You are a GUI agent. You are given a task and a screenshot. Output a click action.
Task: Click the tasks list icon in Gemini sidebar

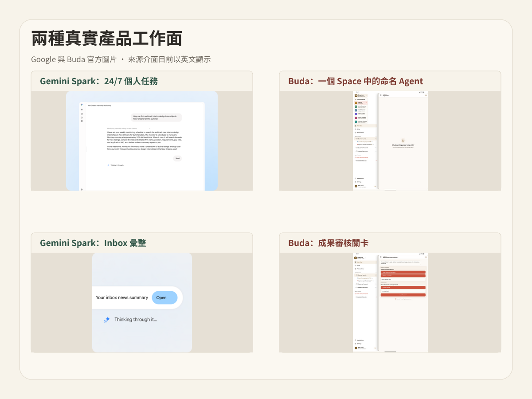(x=82, y=121)
